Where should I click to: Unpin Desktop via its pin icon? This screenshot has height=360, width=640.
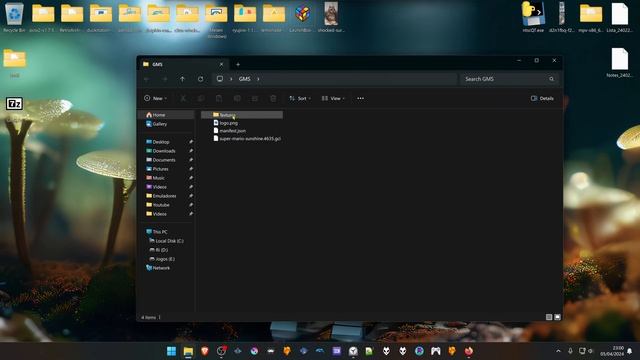(191, 142)
